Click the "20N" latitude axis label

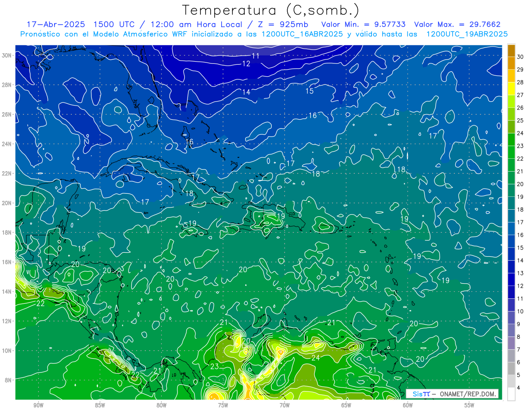pos(7,203)
